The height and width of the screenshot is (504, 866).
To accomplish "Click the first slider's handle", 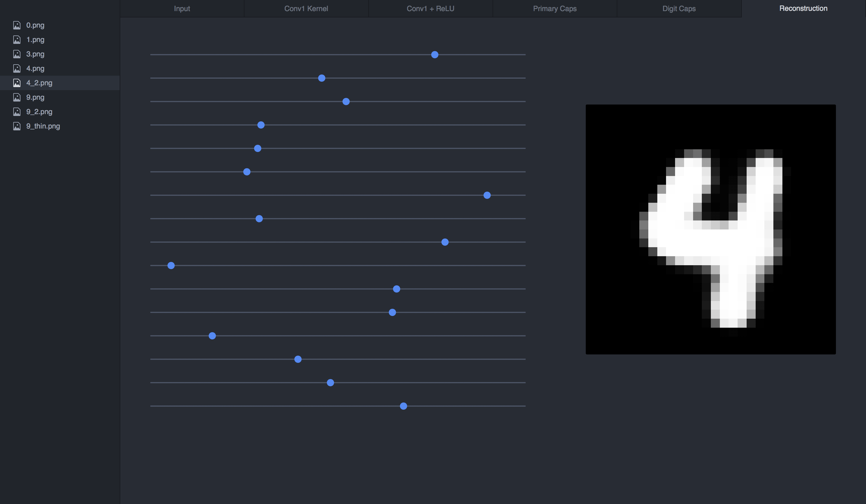I will tap(435, 55).
